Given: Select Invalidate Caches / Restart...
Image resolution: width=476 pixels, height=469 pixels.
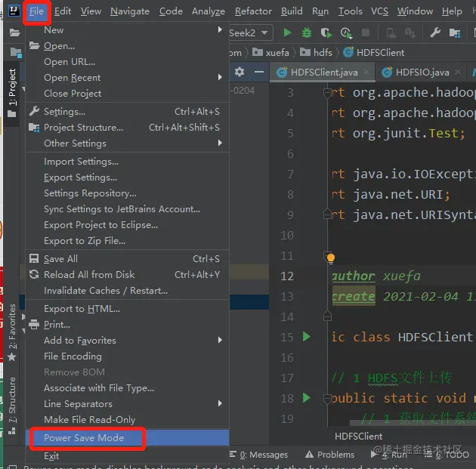Looking at the screenshot, I should pos(128,291).
